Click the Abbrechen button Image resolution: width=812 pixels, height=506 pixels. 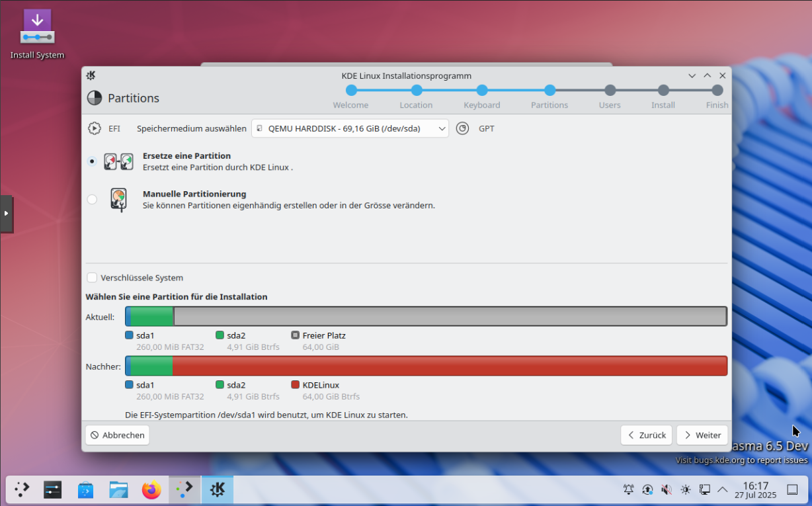[118, 435]
